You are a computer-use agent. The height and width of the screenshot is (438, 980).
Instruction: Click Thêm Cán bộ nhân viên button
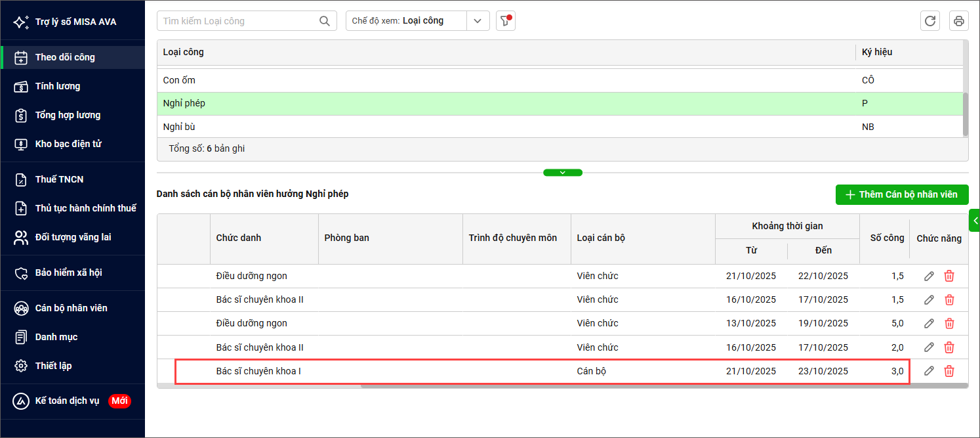[901, 194]
